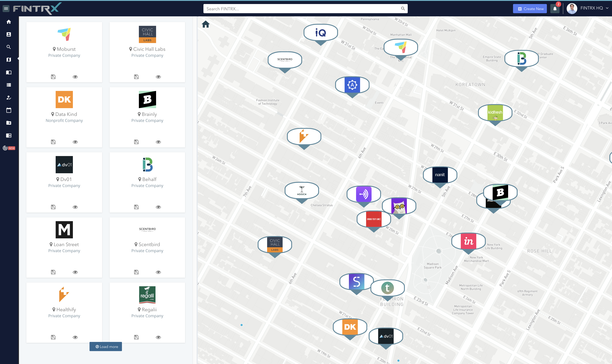
Task: Save the Dv01 card
Action: [53, 207]
